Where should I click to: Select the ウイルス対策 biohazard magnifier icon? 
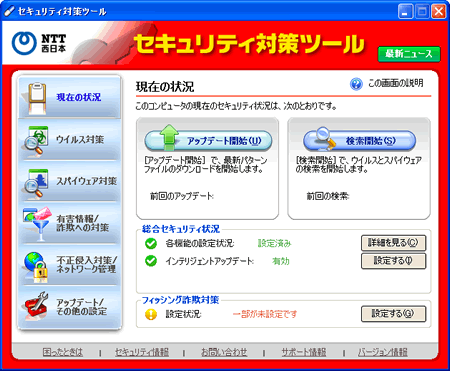(36, 140)
